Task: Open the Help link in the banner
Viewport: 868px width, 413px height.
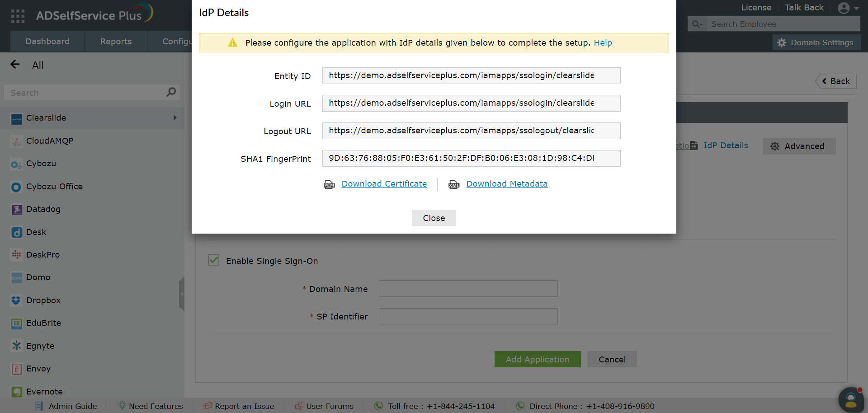Action: click(x=603, y=43)
